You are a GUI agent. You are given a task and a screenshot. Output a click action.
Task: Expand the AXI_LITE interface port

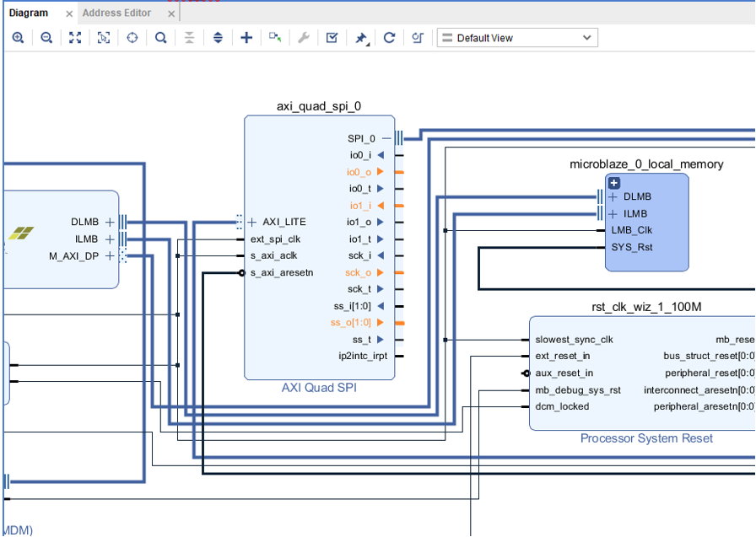pos(251,223)
